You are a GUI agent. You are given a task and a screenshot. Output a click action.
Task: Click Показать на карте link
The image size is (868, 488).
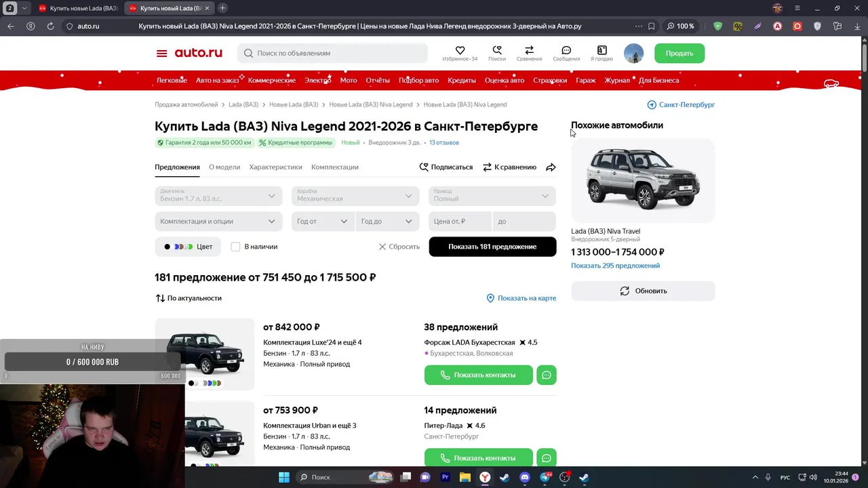point(521,298)
